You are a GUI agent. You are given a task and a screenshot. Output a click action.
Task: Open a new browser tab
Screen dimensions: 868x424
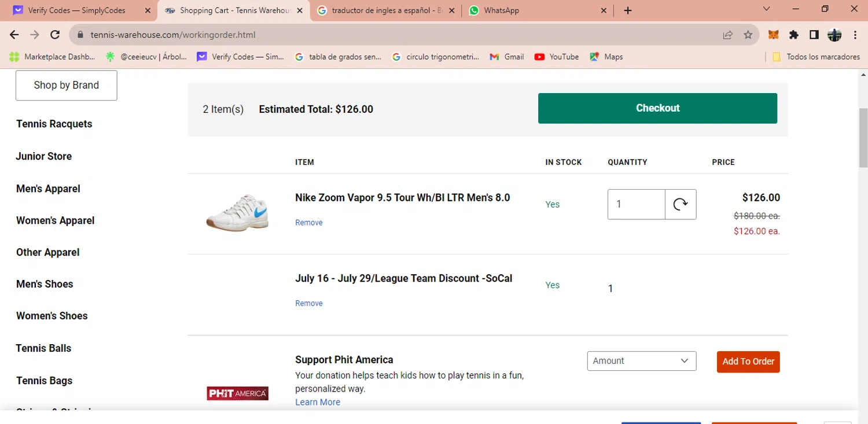(x=628, y=10)
